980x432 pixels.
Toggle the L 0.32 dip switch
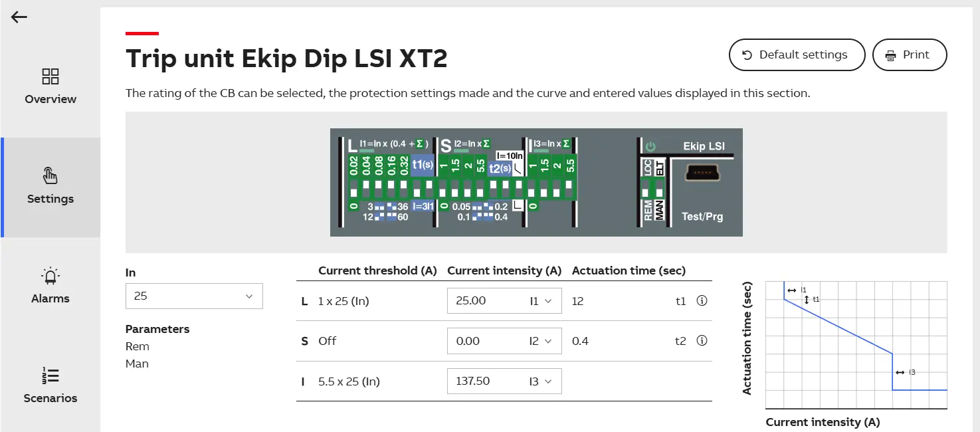pyautogui.click(x=403, y=189)
